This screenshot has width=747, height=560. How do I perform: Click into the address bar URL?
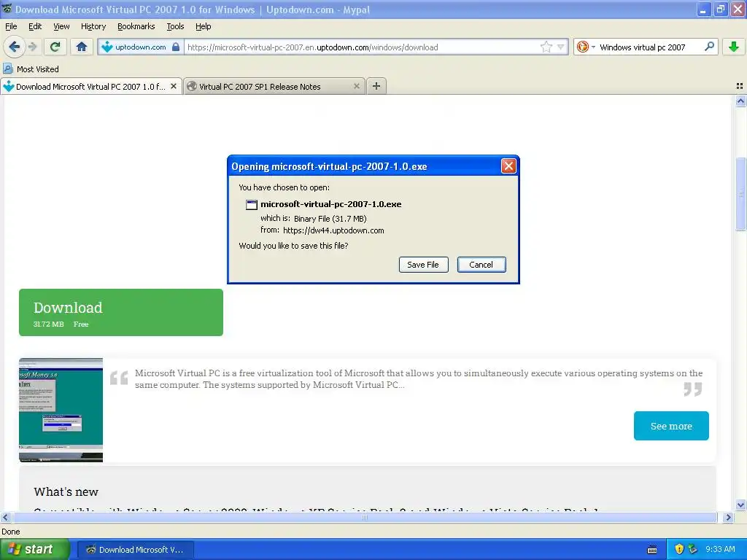(x=362, y=47)
